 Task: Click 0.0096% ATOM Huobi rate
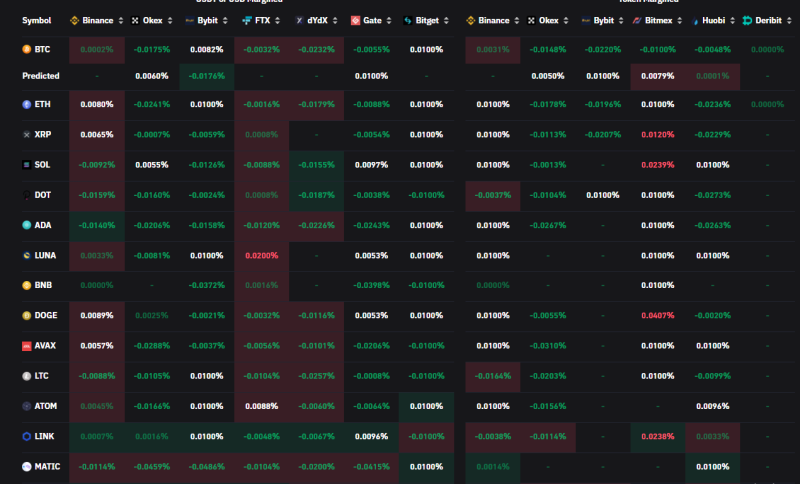click(713, 406)
